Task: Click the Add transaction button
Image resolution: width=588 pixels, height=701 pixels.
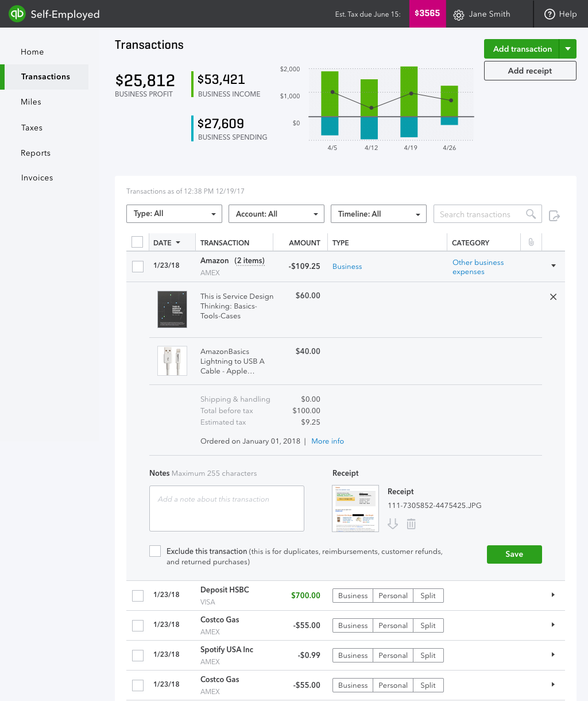Action: pyautogui.click(x=523, y=49)
